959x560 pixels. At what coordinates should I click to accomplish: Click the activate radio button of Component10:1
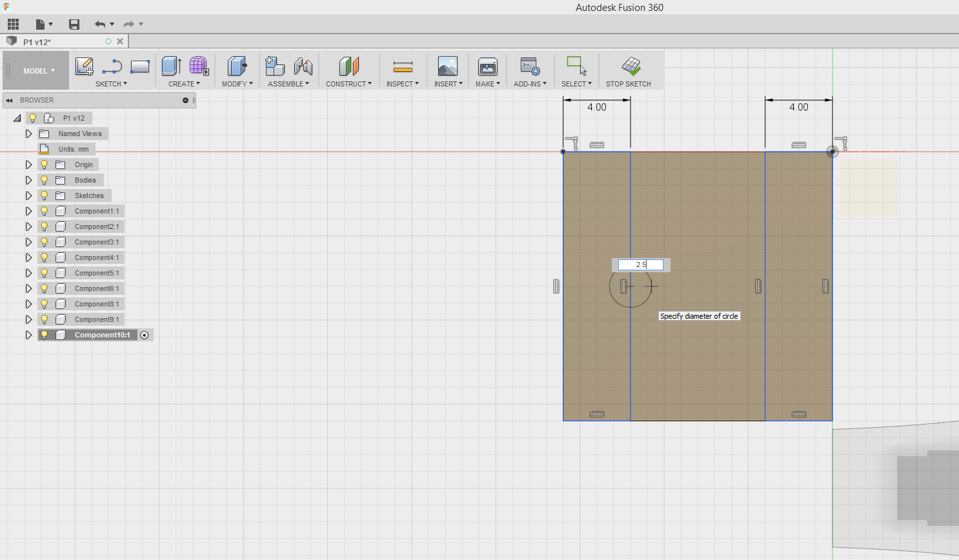pyautogui.click(x=145, y=335)
